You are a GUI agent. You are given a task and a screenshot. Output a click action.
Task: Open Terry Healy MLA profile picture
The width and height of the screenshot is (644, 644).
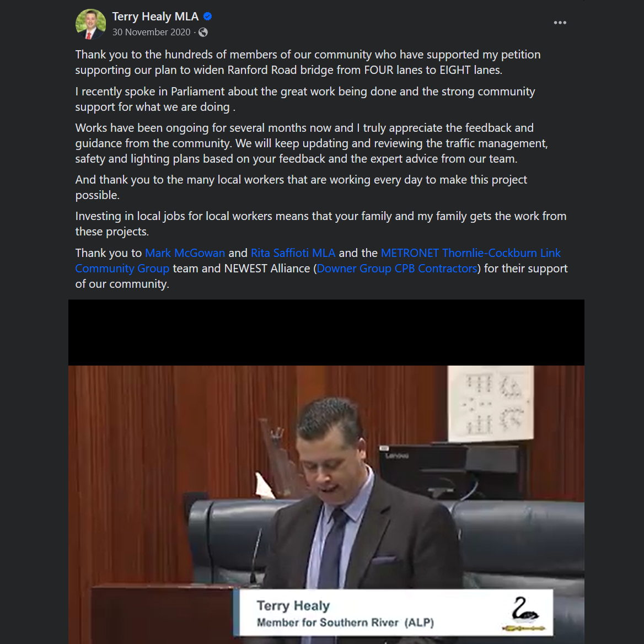pos(90,24)
